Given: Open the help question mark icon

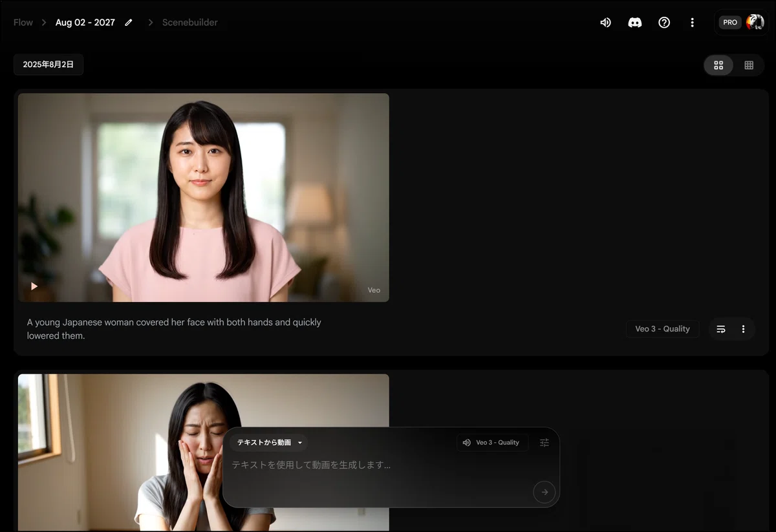Looking at the screenshot, I should tap(664, 23).
